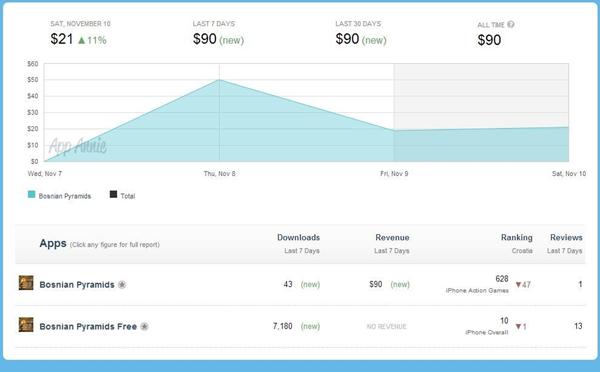Click 43 downloads figure for full report

[x=288, y=284]
